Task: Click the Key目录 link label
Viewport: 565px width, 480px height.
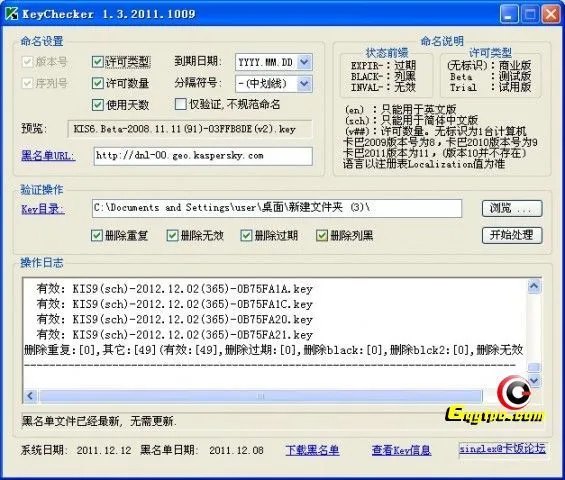Action: 43,209
